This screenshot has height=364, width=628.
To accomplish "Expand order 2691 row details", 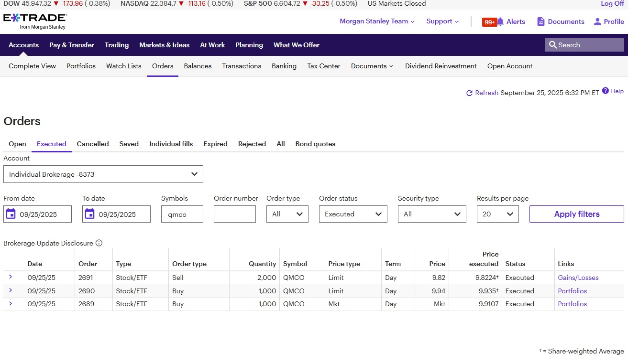I will click(11, 277).
